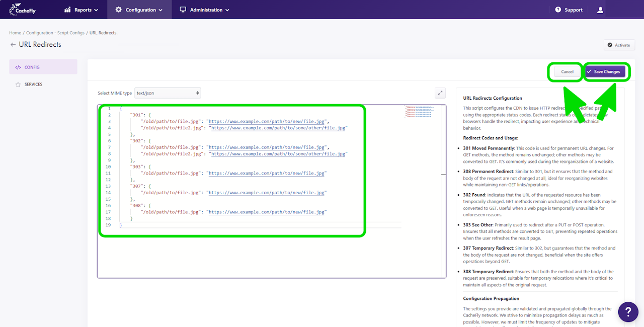Switch to the CONFIG sidebar tab
Viewport: 644px width, 327px height.
32,67
